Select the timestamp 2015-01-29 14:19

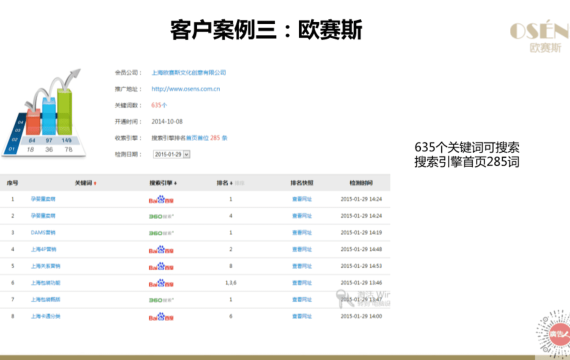click(361, 232)
